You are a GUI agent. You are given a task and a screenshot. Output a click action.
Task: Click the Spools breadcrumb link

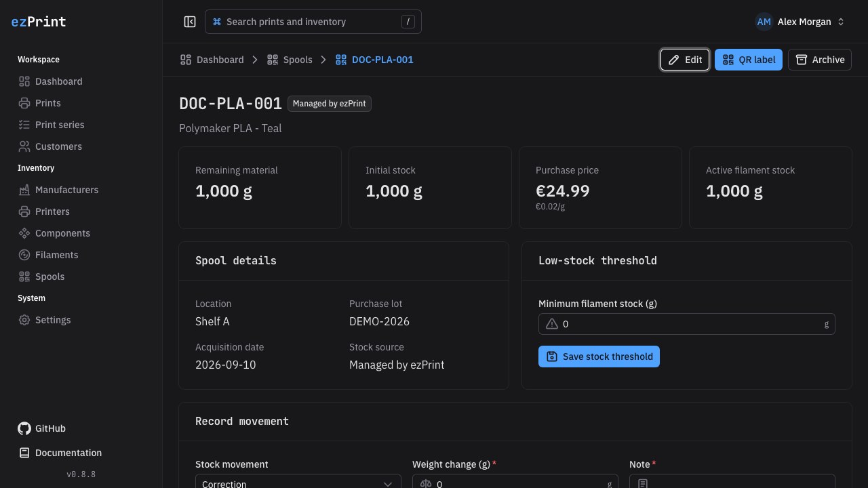[290, 60]
